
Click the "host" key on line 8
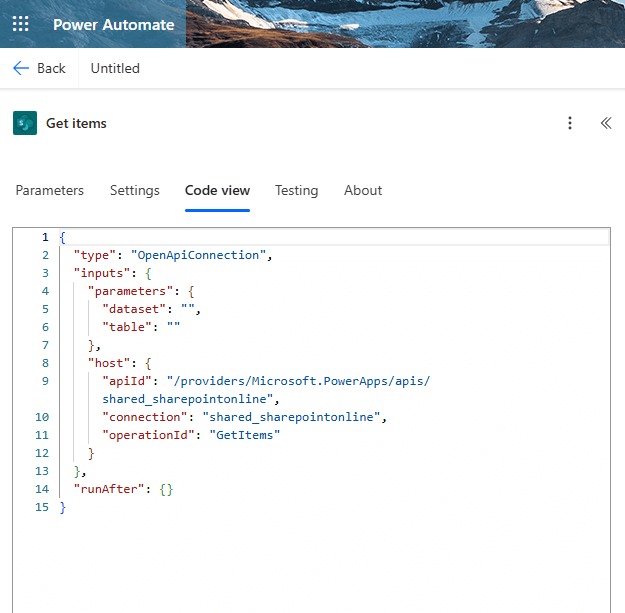tap(109, 363)
